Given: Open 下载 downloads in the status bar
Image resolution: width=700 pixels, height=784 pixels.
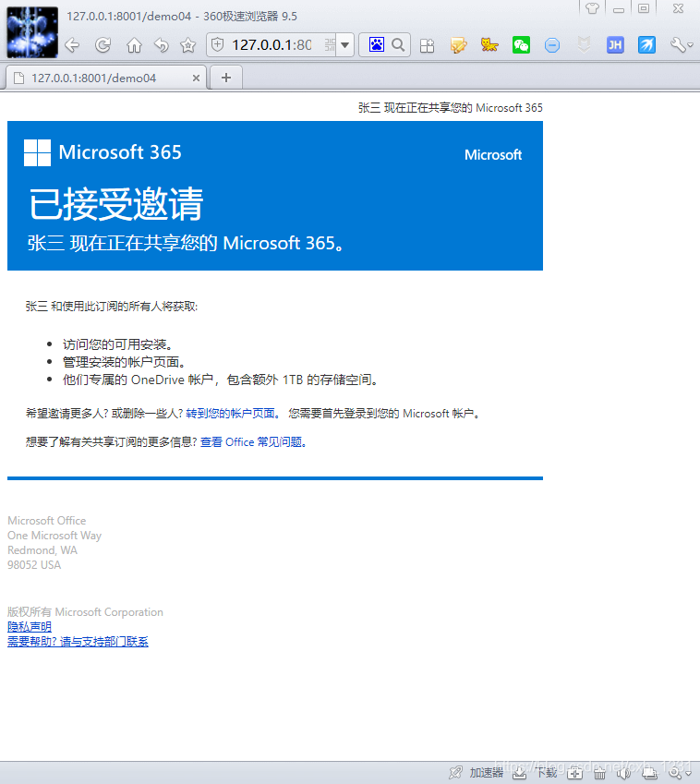Looking at the screenshot, I should click(547, 773).
